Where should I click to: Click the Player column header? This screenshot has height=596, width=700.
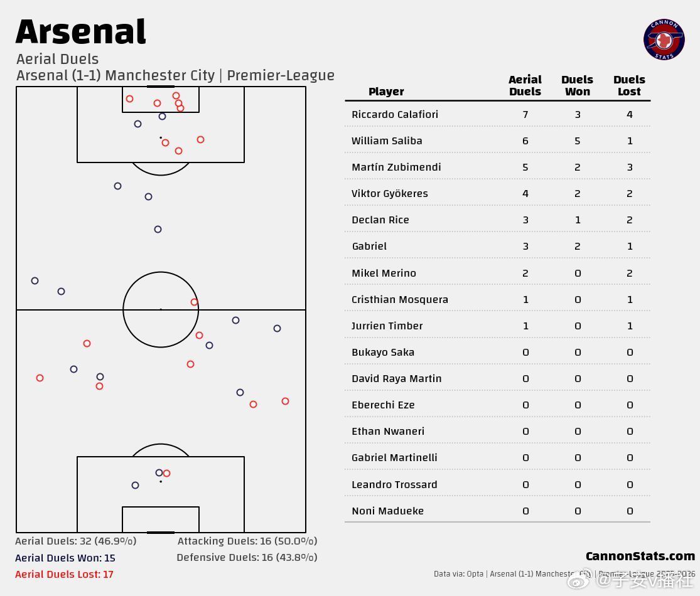(x=386, y=92)
